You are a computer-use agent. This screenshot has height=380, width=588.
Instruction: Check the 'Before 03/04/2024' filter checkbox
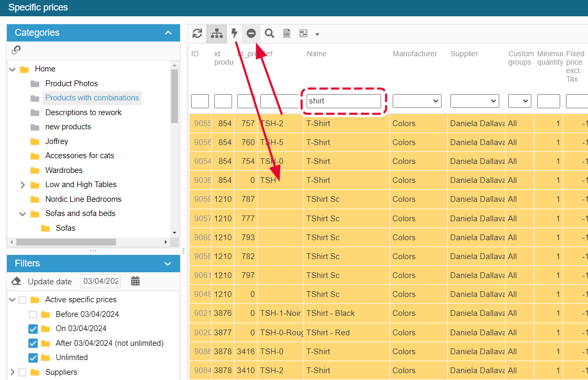[x=33, y=315]
